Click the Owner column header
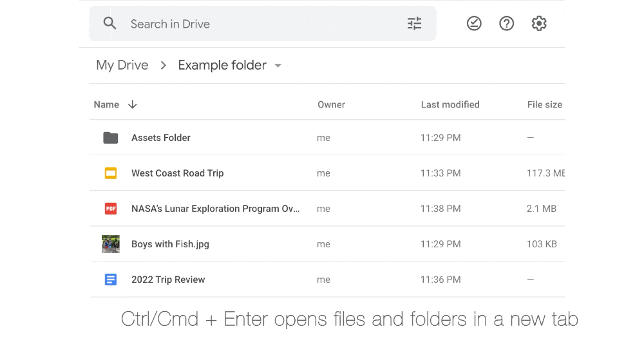The image size is (644, 362). (331, 104)
